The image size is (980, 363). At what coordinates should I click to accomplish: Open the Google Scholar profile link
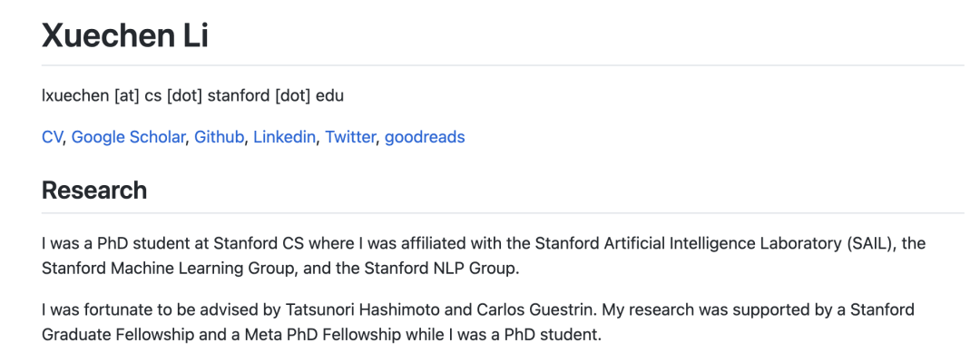(x=128, y=137)
